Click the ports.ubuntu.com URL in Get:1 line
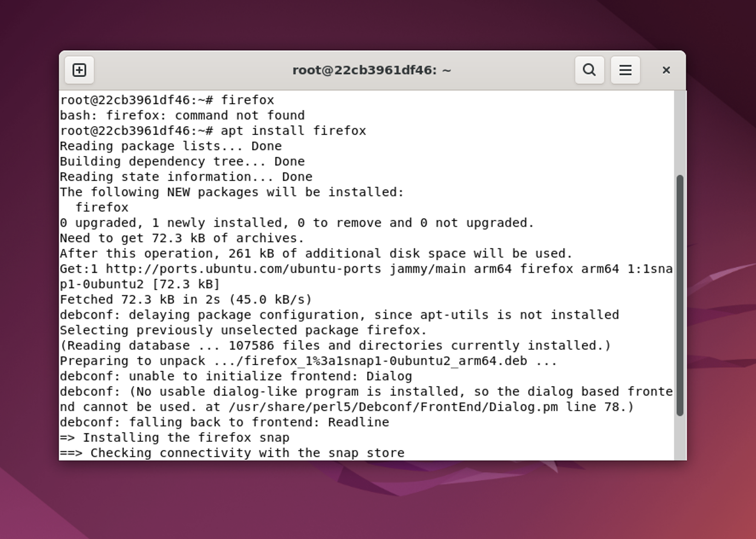Image resolution: width=756 pixels, height=539 pixels. [243, 269]
